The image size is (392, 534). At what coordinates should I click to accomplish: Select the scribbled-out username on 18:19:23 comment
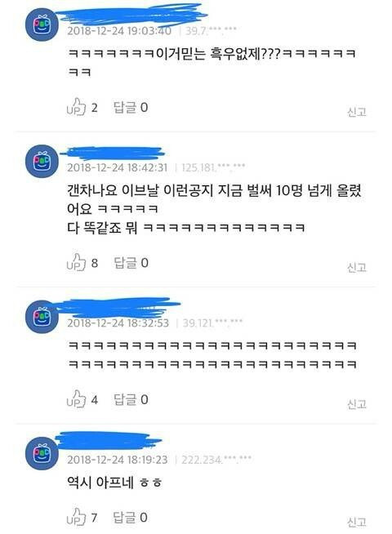tap(109, 440)
